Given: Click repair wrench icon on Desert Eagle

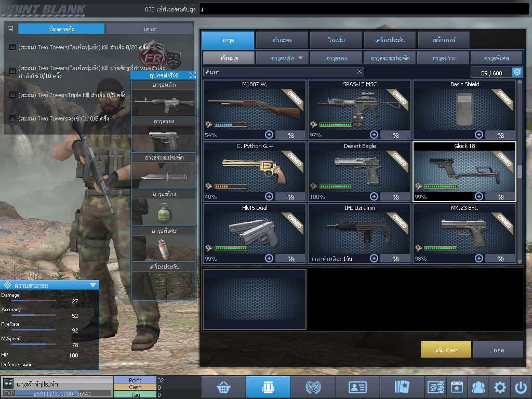Looking at the screenshot, I should pos(313,187).
